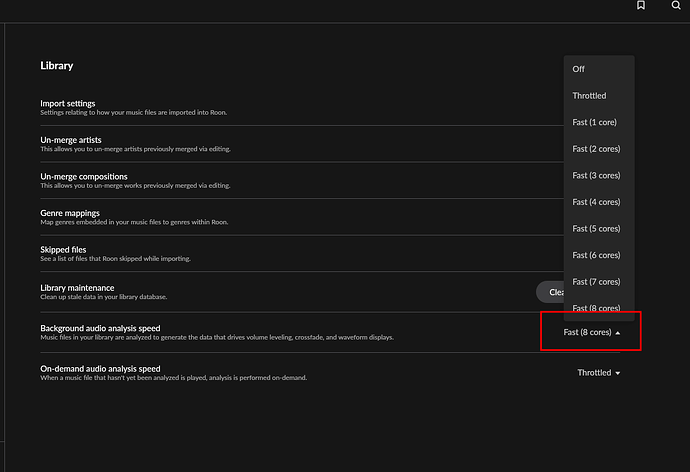Pick Fast (2 cores) from the list
690x472 pixels.
(x=596, y=149)
